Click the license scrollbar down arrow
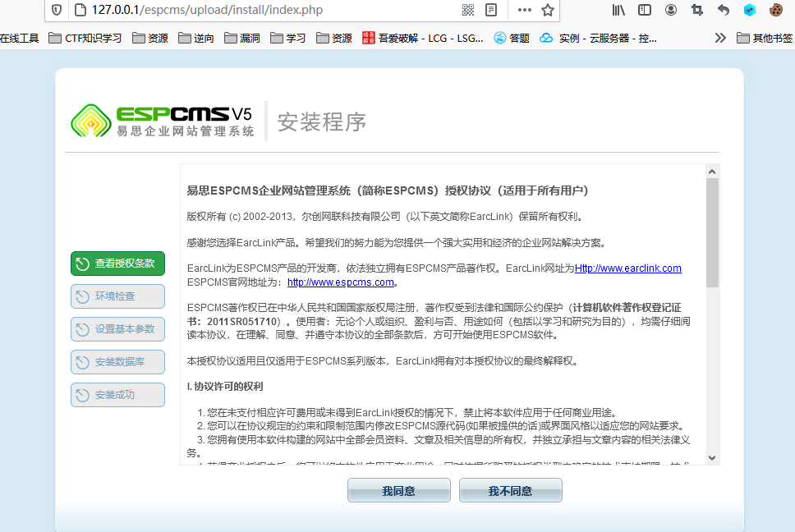This screenshot has width=795, height=532. pyautogui.click(x=712, y=457)
